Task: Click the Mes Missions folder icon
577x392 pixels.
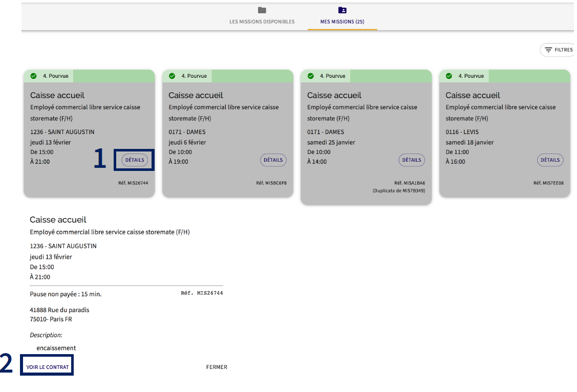Action: (x=342, y=10)
